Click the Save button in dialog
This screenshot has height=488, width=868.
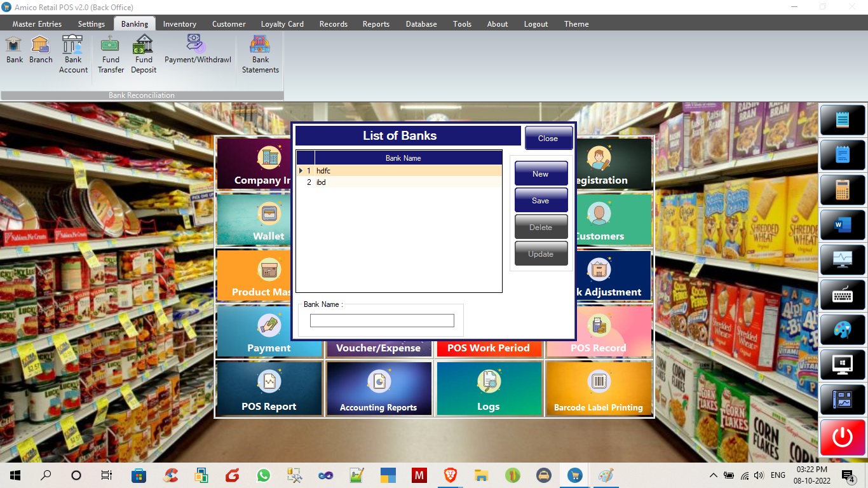coord(541,200)
